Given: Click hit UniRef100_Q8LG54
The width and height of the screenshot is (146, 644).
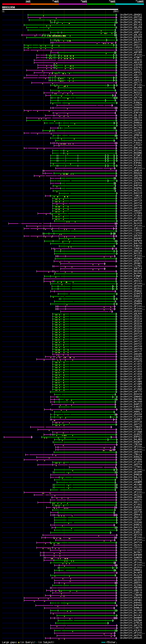Looking at the screenshot, I should [x=131, y=27].
